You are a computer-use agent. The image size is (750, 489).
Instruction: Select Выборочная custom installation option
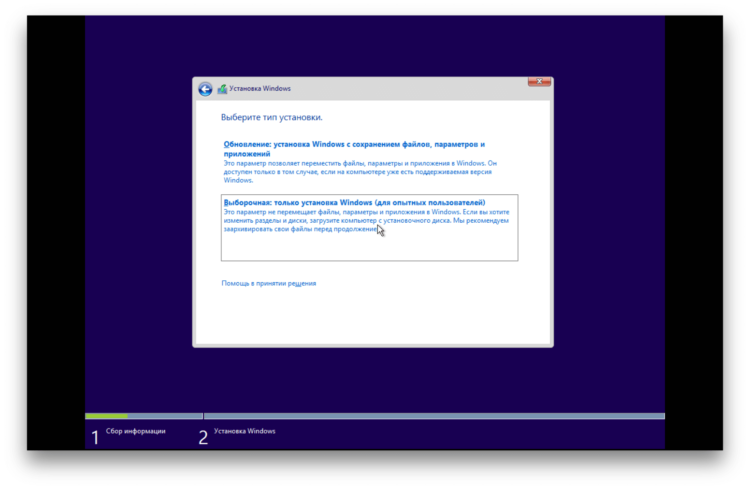369,227
